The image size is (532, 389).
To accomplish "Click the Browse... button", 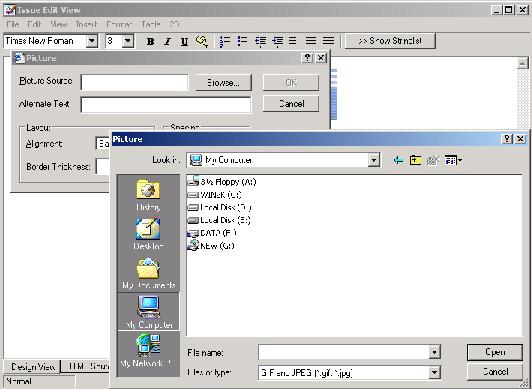I will tap(223, 83).
